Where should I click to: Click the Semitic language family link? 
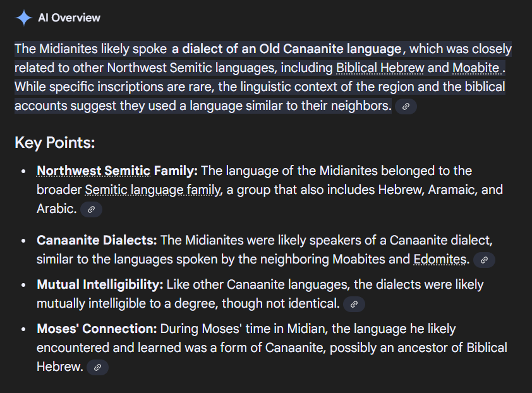[154, 190]
